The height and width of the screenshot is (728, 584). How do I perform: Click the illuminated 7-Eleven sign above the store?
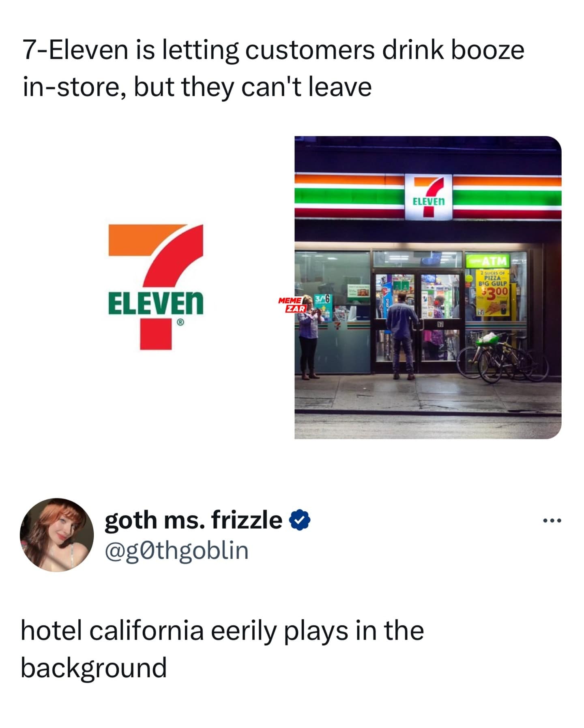(429, 197)
